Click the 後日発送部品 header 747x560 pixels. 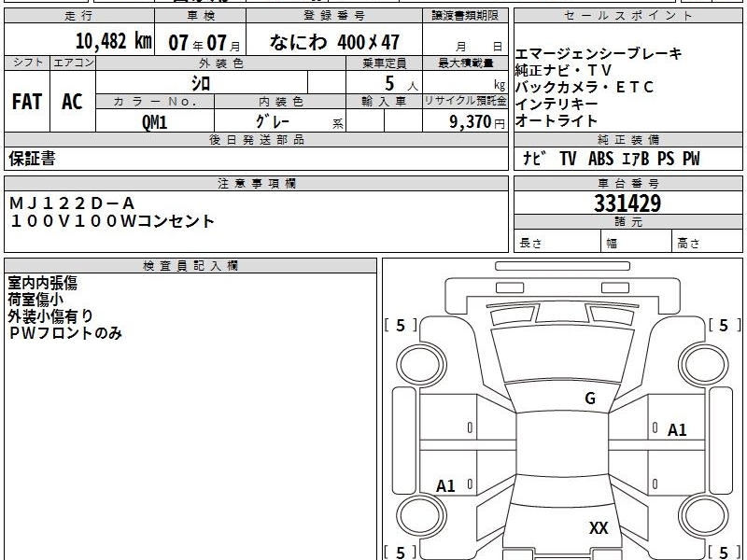[256, 139]
